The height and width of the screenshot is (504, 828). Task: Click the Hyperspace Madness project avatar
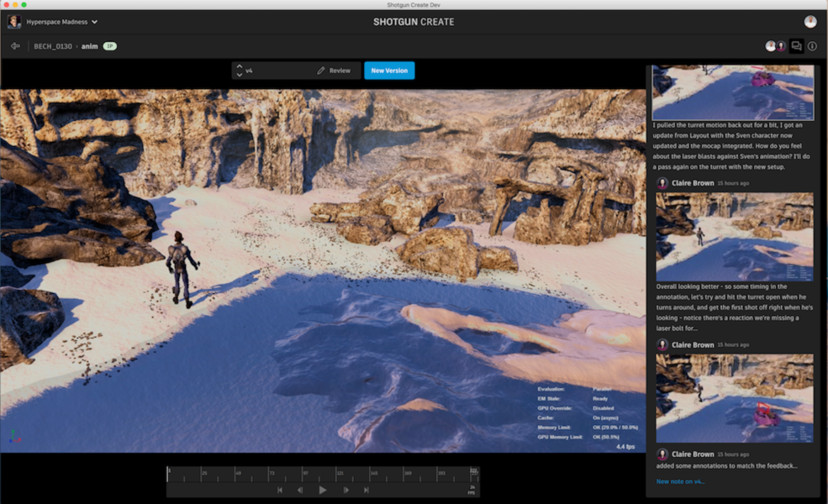(14, 22)
